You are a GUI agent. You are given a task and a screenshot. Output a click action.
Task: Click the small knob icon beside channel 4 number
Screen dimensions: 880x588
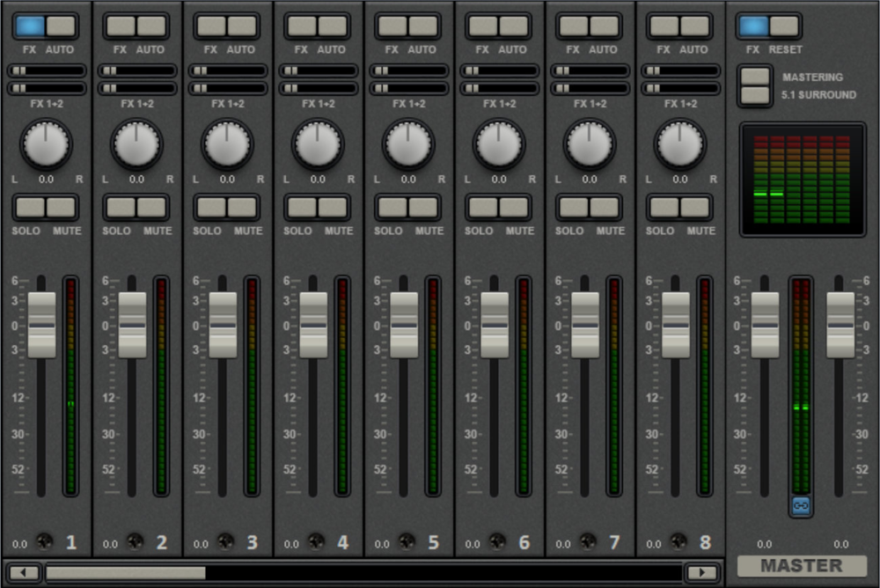(316, 541)
